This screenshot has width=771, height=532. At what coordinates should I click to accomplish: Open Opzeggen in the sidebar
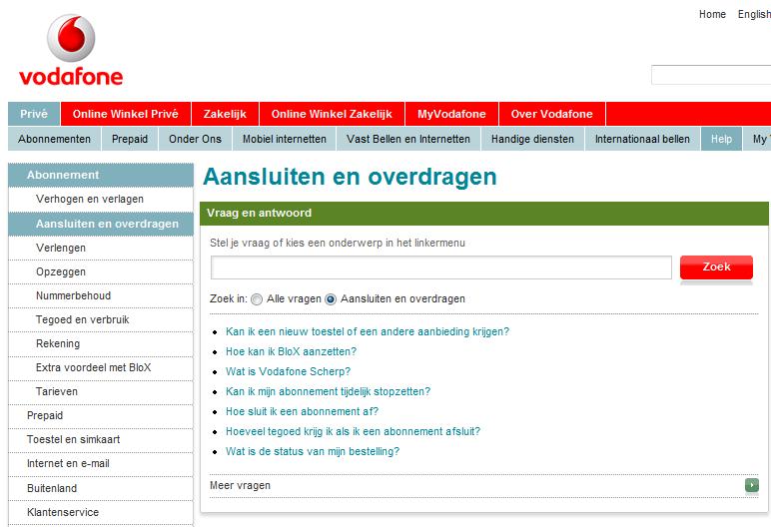pos(101,271)
